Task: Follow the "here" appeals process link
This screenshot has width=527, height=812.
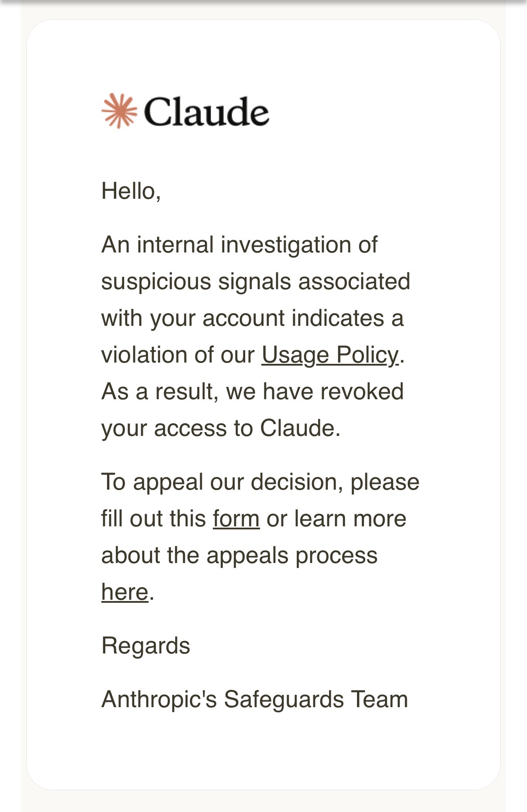Action: coord(125,592)
